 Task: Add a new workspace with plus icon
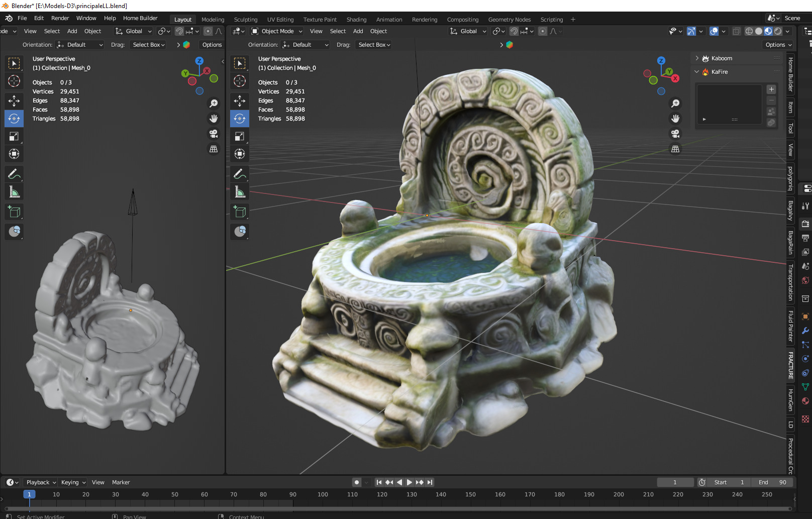tap(573, 20)
